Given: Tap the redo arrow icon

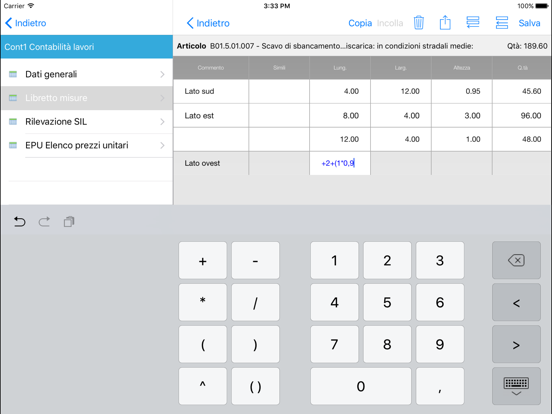Looking at the screenshot, I should tap(44, 222).
